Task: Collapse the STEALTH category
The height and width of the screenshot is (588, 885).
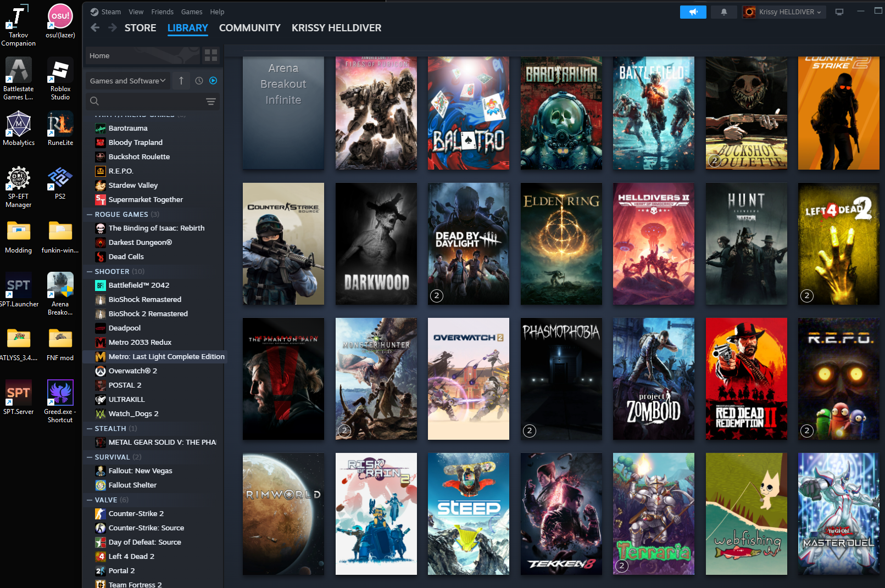Action: click(x=90, y=429)
